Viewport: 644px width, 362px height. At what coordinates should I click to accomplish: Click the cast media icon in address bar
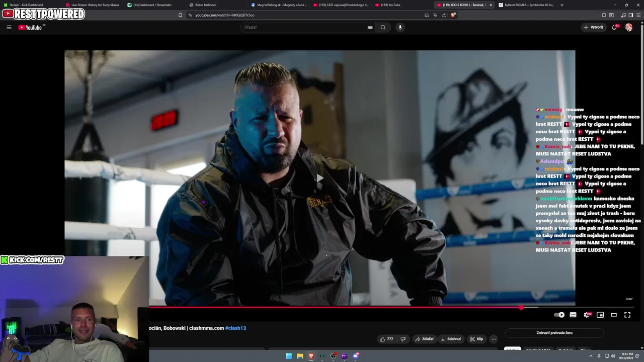tap(427, 15)
